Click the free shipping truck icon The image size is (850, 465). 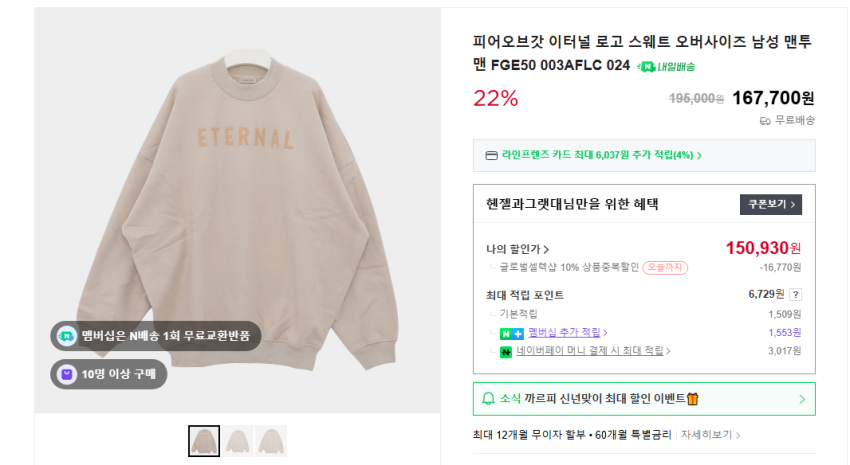(x=765, y=120)
